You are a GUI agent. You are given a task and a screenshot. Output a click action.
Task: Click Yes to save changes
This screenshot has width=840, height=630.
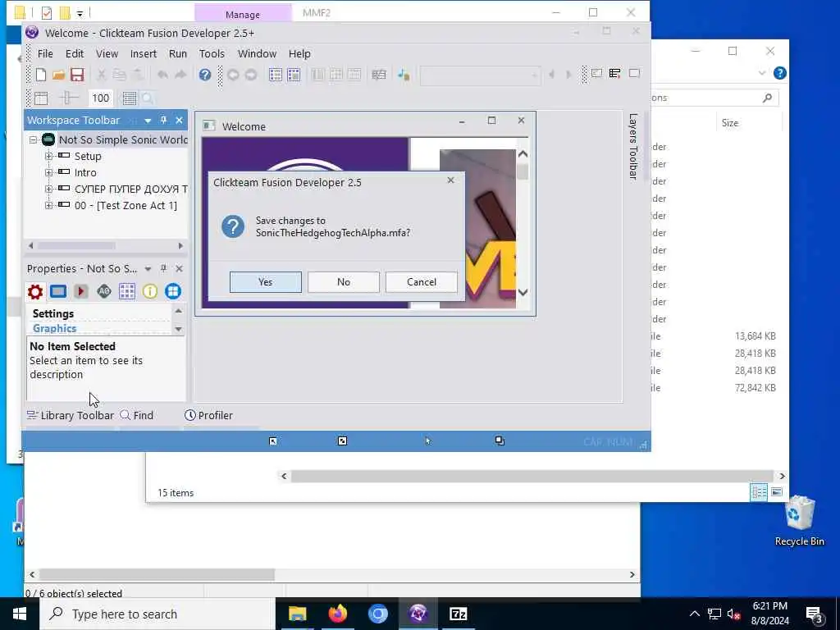(266, 282)
